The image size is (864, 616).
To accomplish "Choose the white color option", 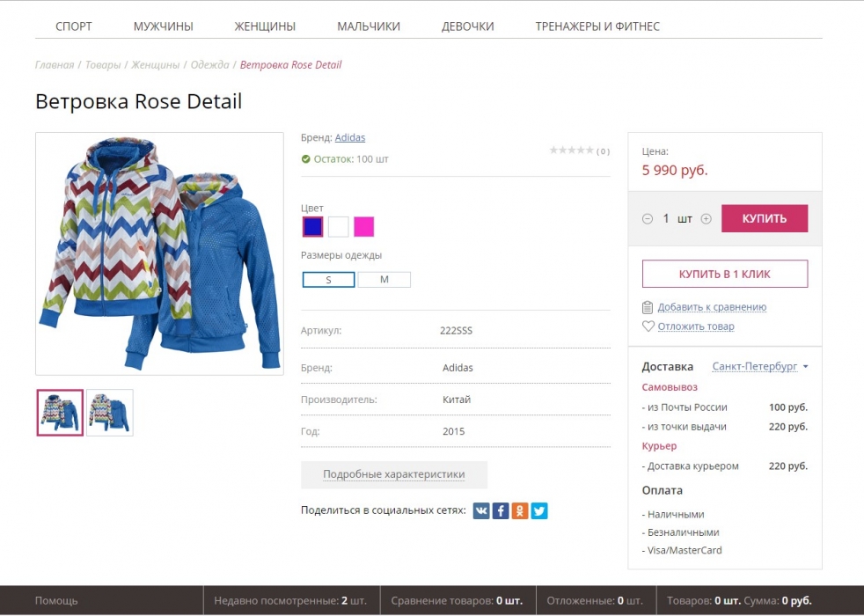I will [x=339, y=227].
